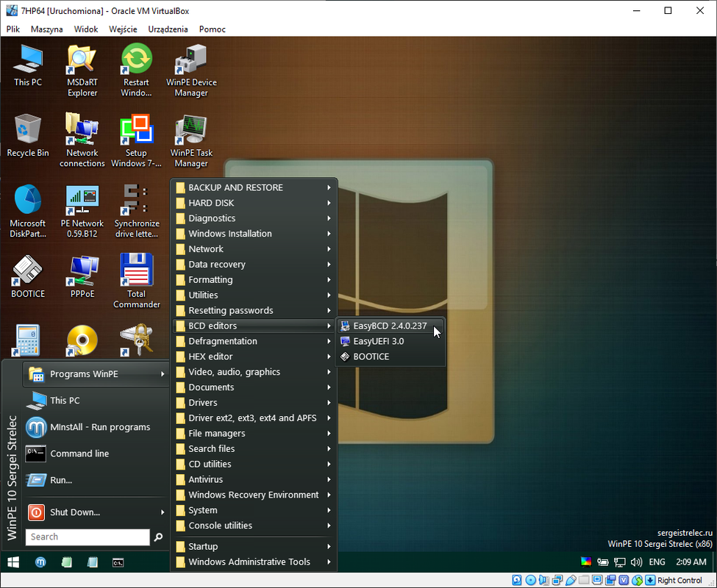Open Utilities folder in menu
The image size is (717, 588).
coord(254,295)
